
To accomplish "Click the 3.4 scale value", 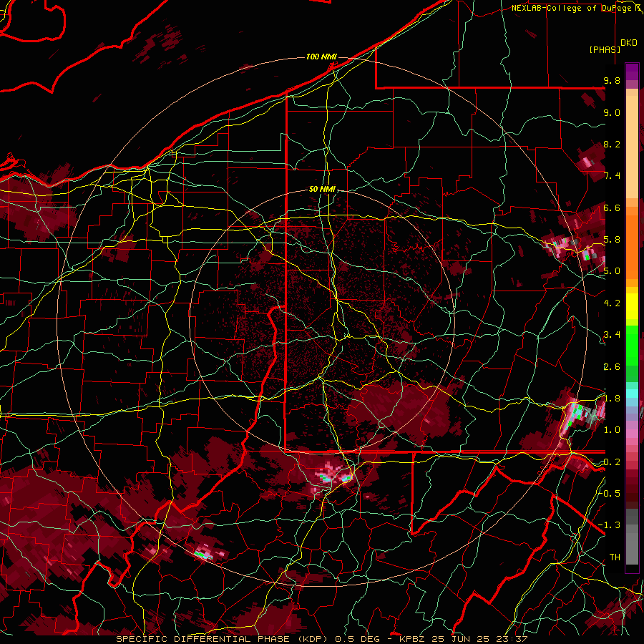I will click(x=612, y=335).
